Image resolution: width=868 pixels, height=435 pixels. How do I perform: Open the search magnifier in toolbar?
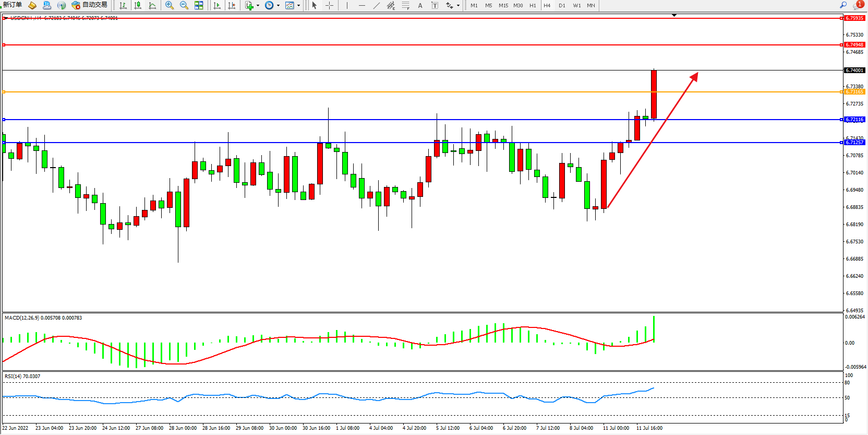pos(843,5)
